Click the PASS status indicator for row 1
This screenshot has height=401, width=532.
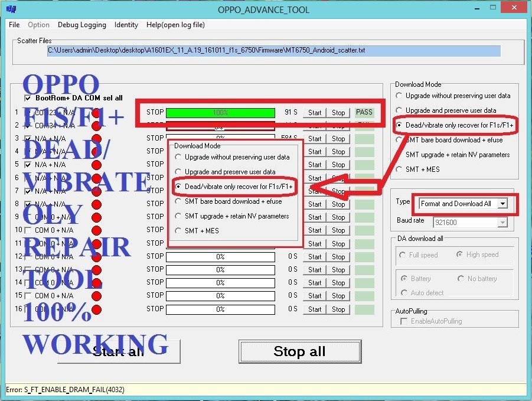pos(364,112)
